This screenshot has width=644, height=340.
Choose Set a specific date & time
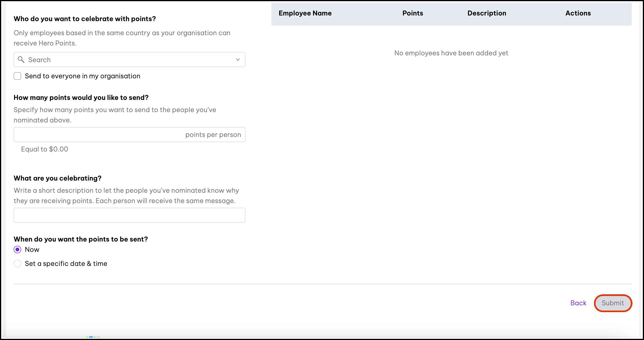[x=18, y=264]
